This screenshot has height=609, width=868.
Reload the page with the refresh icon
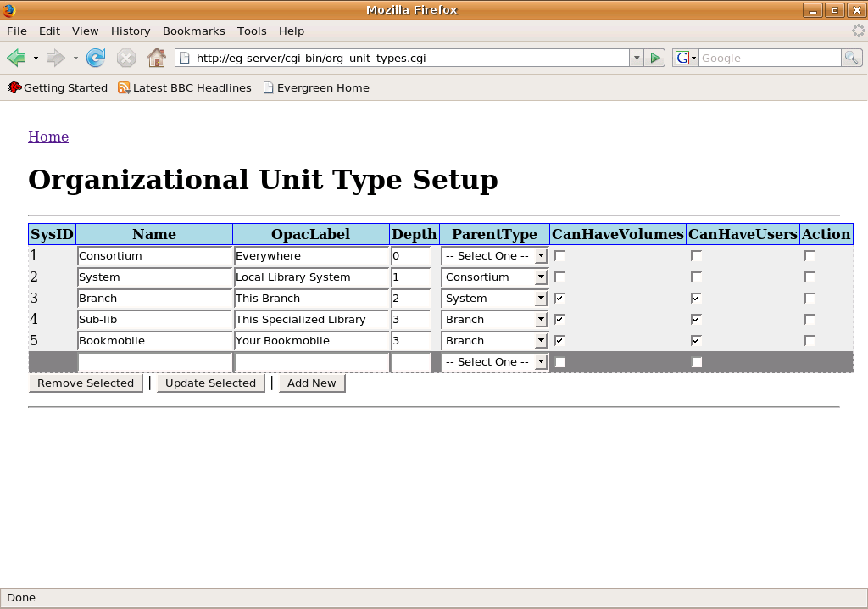pos(96,58)
